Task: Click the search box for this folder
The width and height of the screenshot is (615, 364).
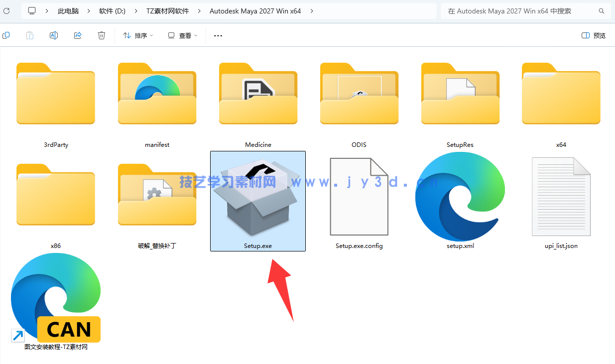Action: point(525,11)
